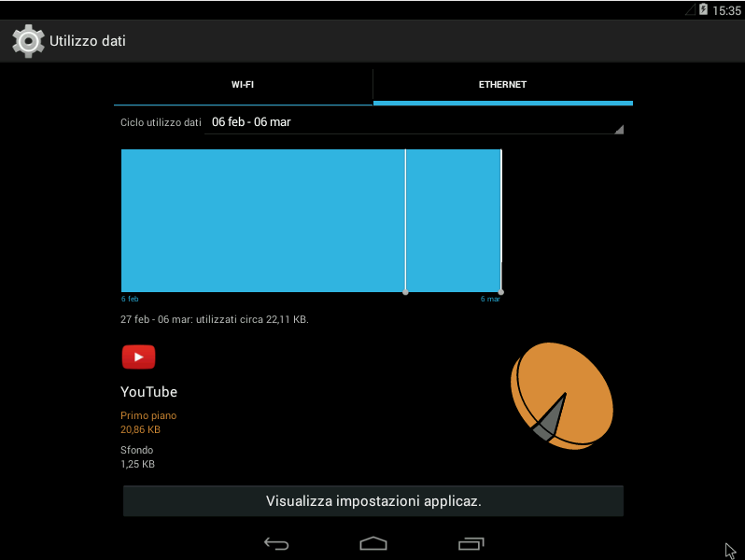This screenshot has width=745, height=560.
Task: Click the signal strength status icon
Action: [x=690, y=9]
